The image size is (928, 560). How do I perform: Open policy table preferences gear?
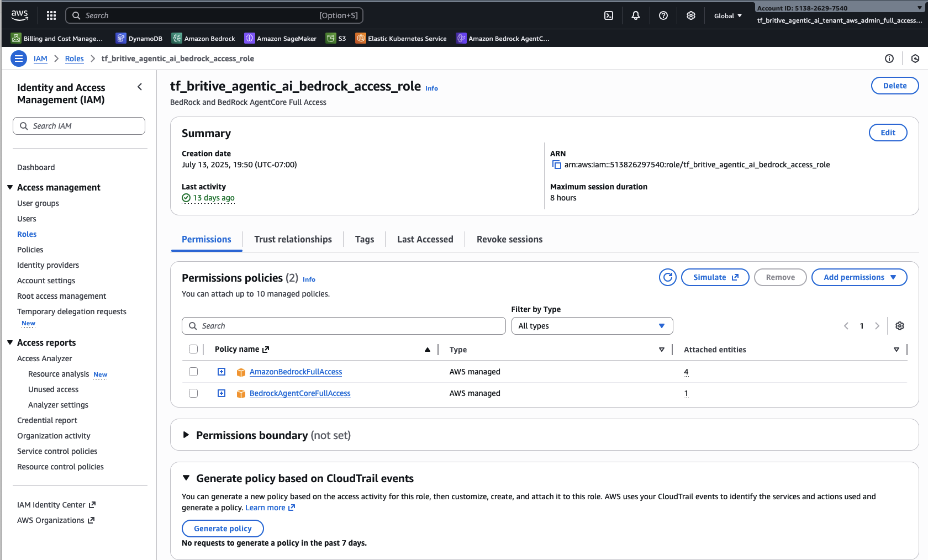tap(899, 326)
